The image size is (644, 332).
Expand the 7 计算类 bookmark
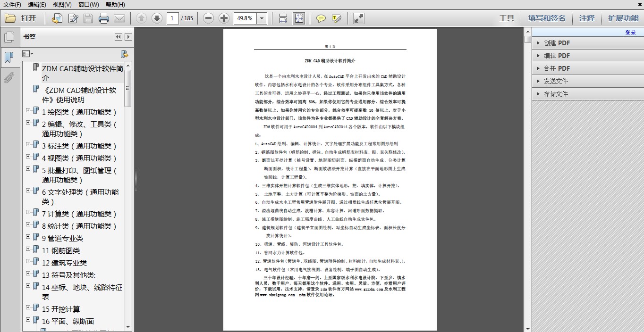[x=28, y=212]
